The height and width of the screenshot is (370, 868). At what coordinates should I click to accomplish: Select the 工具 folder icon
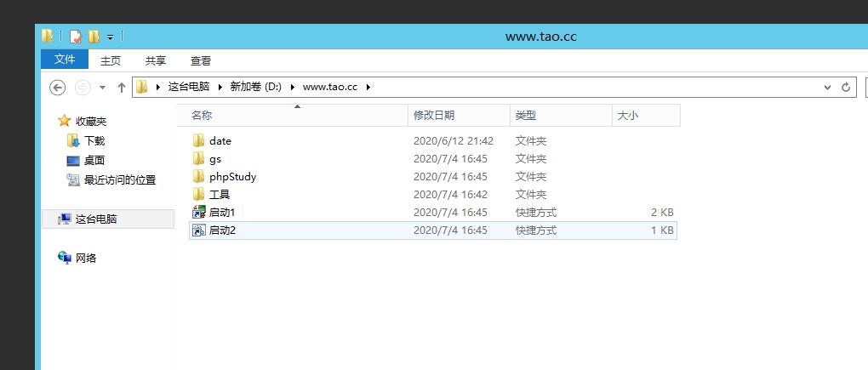point(199,195)
